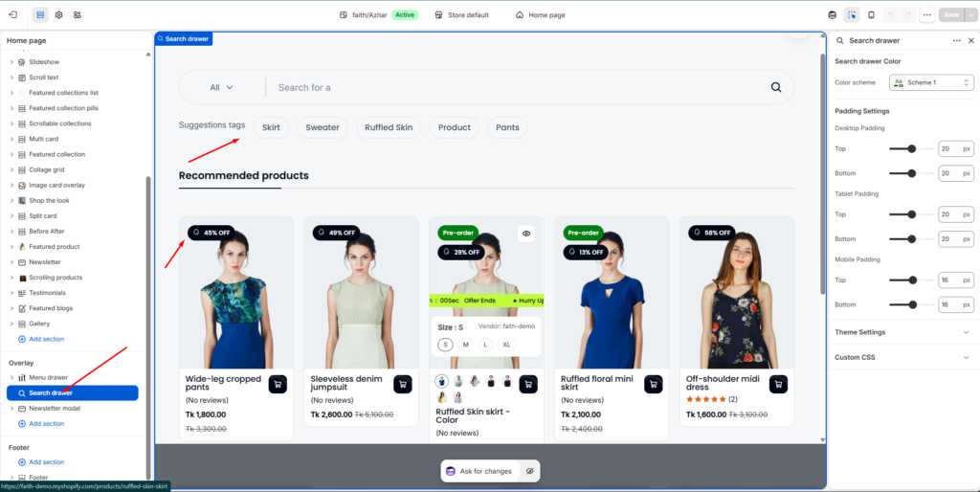The width and height of the screenshot is (980, 492).
Task: Select size M option
Action: coord(466,345)
